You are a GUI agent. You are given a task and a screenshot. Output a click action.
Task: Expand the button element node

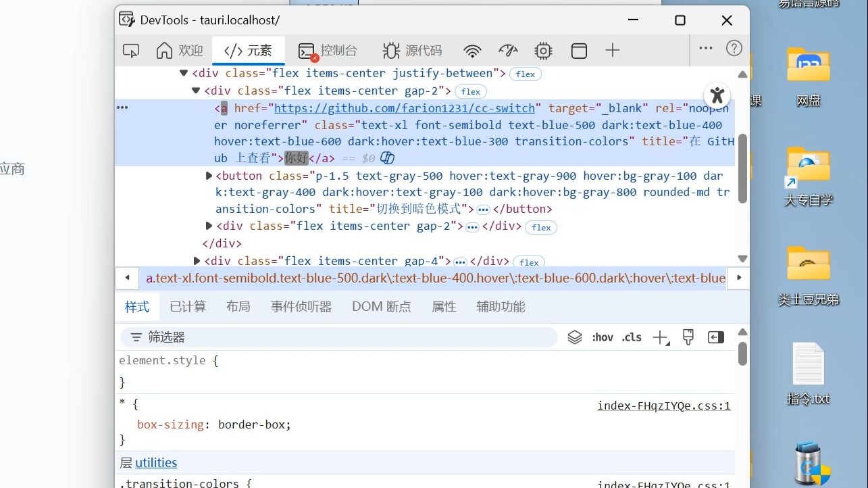(209, 175)
